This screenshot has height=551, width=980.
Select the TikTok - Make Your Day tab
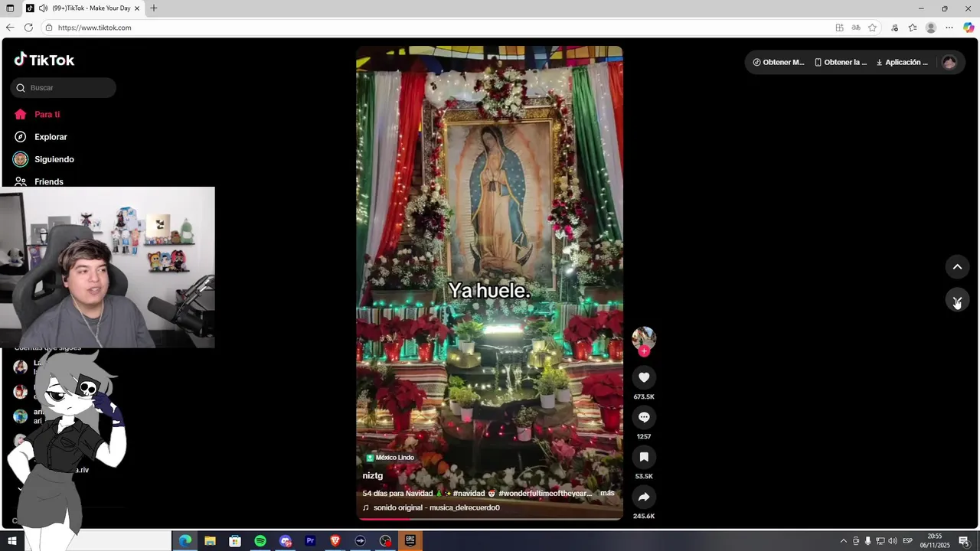(x=83, y=8)
